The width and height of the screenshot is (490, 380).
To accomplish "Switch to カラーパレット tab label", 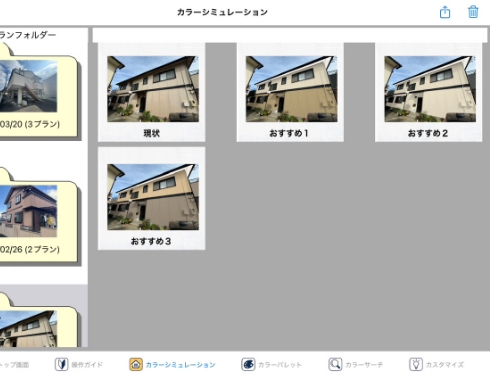I will coord(280,365).
